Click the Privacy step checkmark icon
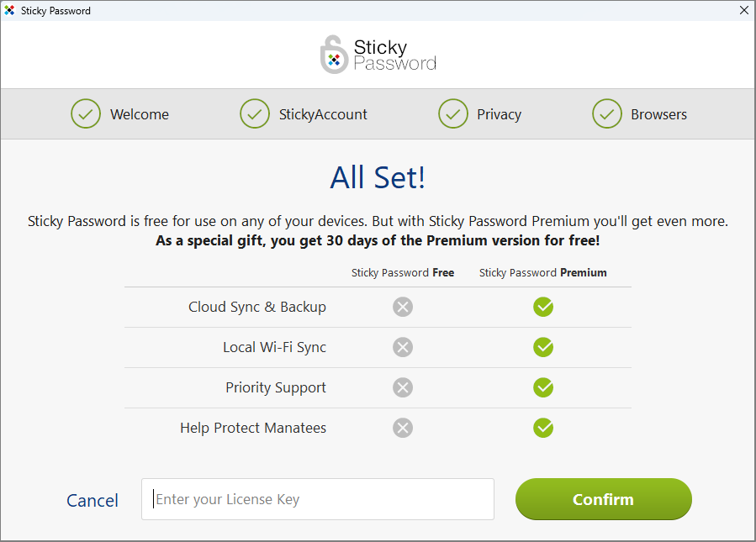756x542 pixels. tap(453, 113)
